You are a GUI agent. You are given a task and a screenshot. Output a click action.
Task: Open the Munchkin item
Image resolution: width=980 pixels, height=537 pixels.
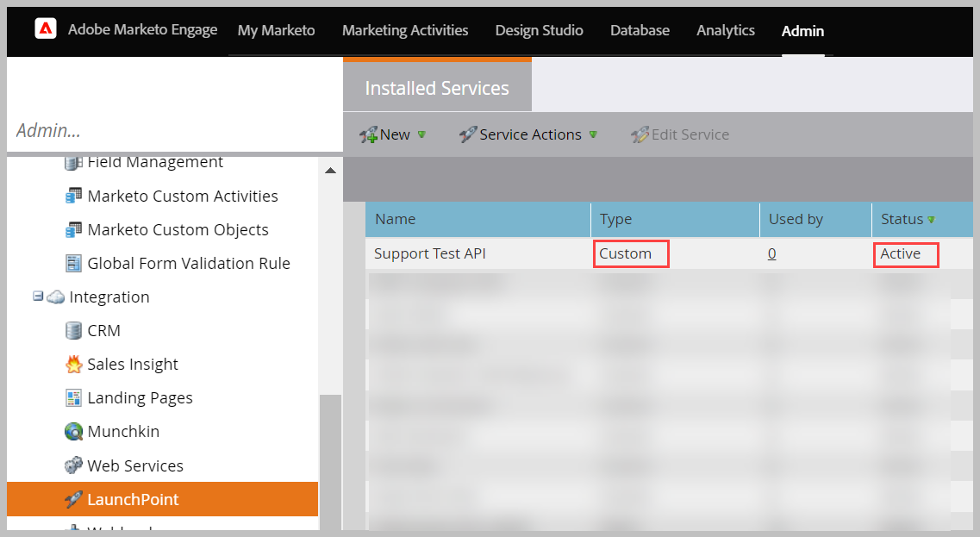coord(123,431)
